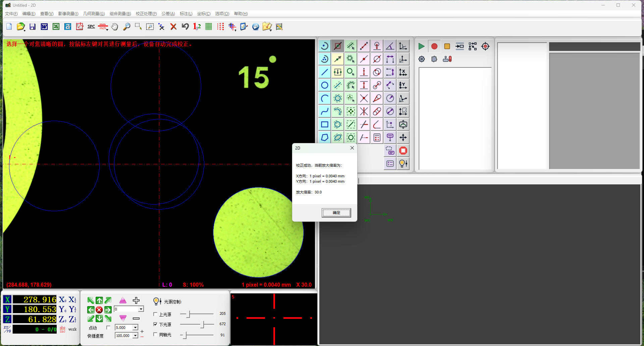Click the red X delete icon
This screenshot has height=346, width=644.
[x=173, y=26]
